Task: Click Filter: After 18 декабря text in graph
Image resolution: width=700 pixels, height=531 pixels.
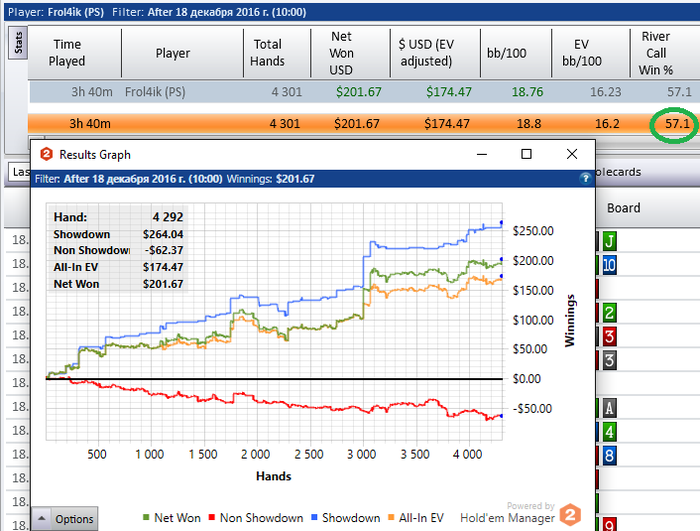Action: point(129,179)
